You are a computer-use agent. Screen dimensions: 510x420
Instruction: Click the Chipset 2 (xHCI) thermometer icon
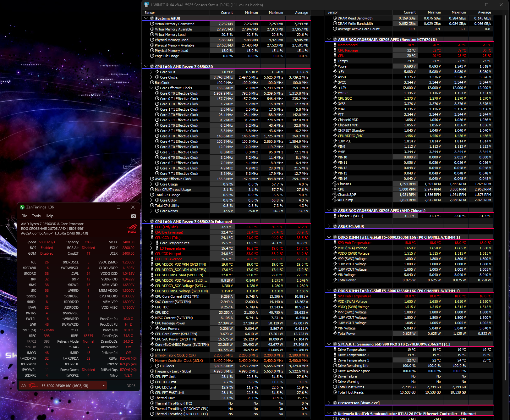tap(335, 216)
